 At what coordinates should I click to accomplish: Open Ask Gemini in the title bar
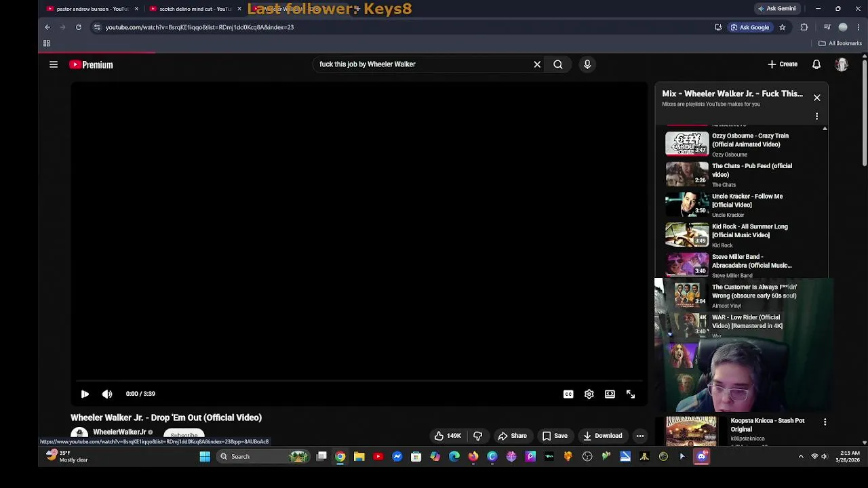pyautogui.click(x=776, y=9)
